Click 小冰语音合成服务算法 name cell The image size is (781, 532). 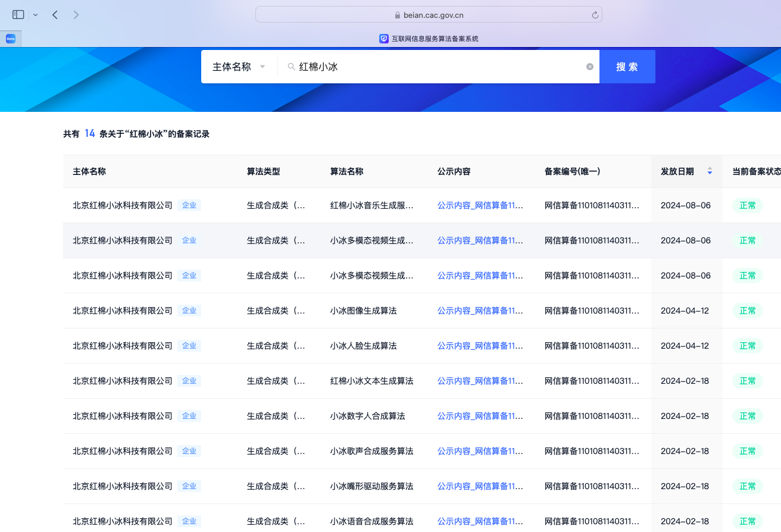pos(372,521)
